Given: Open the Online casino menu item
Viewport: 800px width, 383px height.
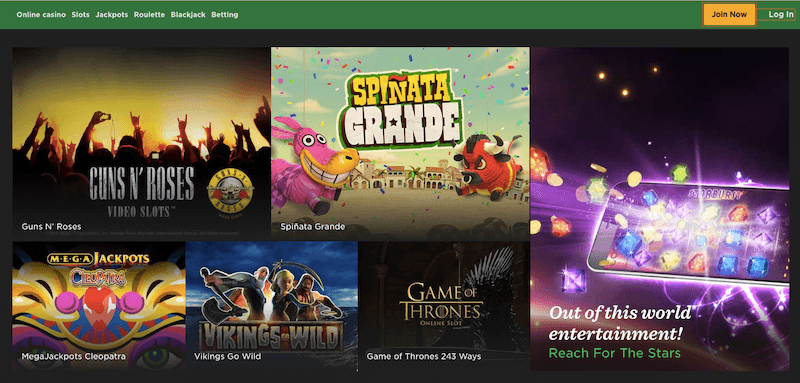Looking at the screenshot, I should (41, 15).
